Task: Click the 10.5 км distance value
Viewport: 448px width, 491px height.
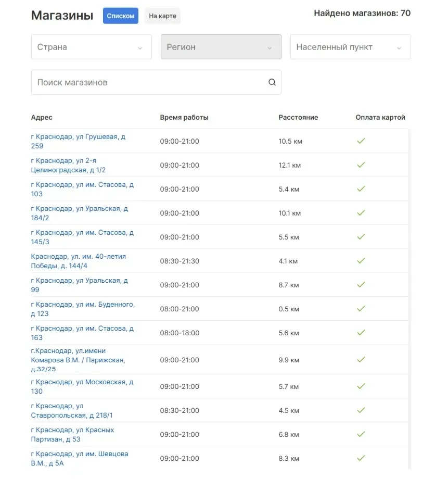Action: point(290,141)
